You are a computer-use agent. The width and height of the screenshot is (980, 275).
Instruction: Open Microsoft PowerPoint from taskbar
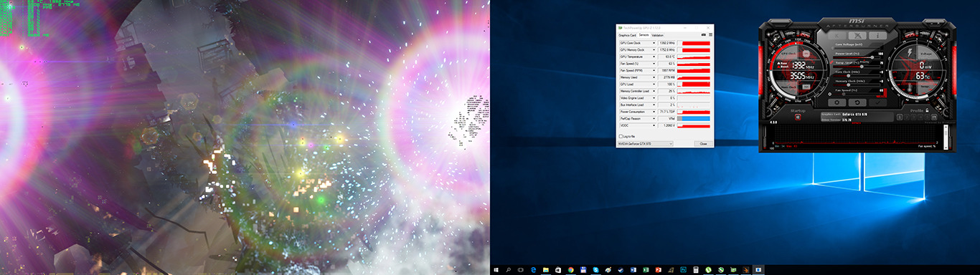click(658, 270)
